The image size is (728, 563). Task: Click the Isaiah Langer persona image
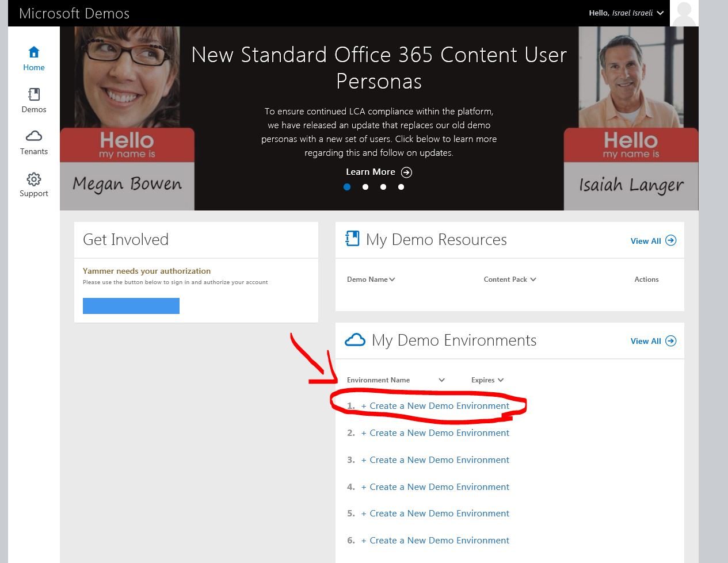click(x=631, y=118)
